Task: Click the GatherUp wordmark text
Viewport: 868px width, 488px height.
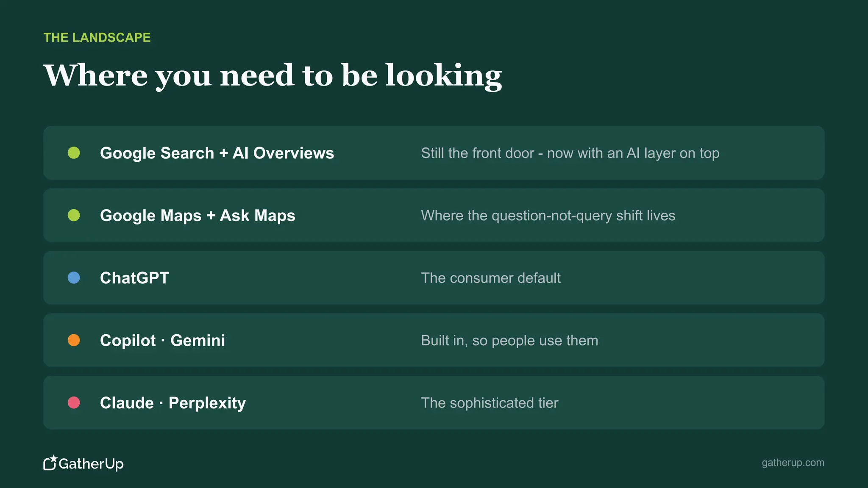Action: pyautogui.click(x=91, y=464)
